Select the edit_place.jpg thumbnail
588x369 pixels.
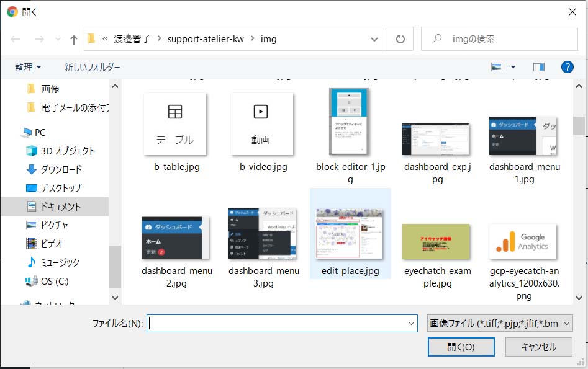[350, 234]
